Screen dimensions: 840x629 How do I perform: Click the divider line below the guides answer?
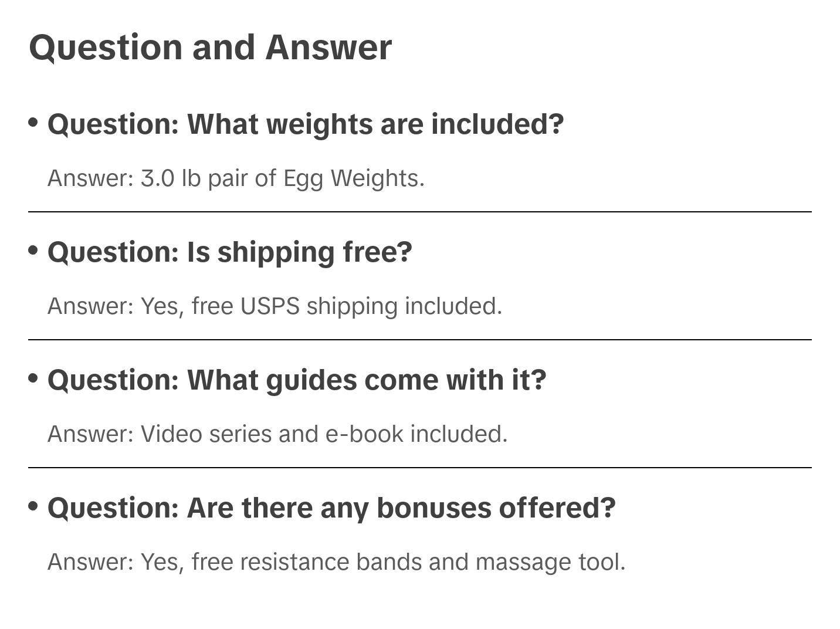(x=419, y=468)
